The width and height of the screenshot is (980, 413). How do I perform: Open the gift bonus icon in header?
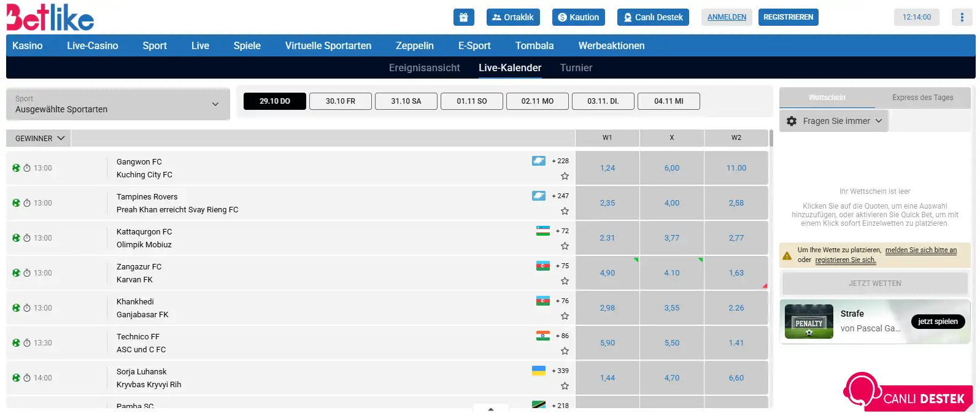[x=464, y=17]
